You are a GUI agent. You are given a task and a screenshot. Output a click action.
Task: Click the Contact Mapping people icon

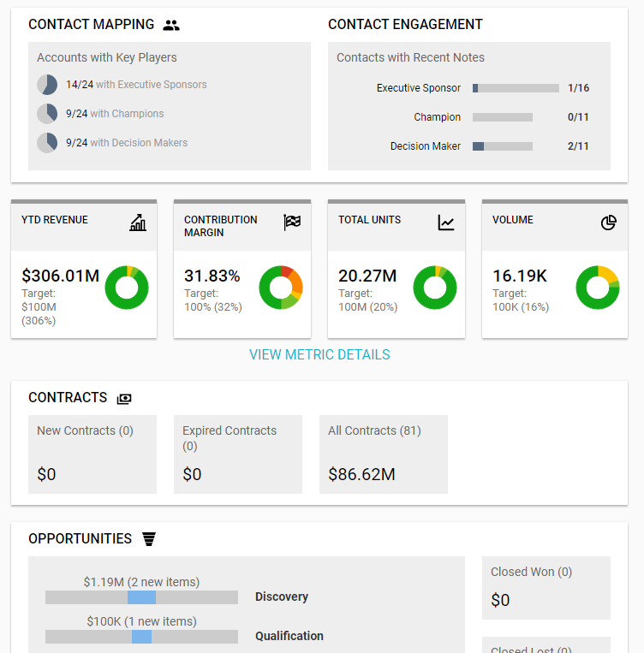(171, 25)
